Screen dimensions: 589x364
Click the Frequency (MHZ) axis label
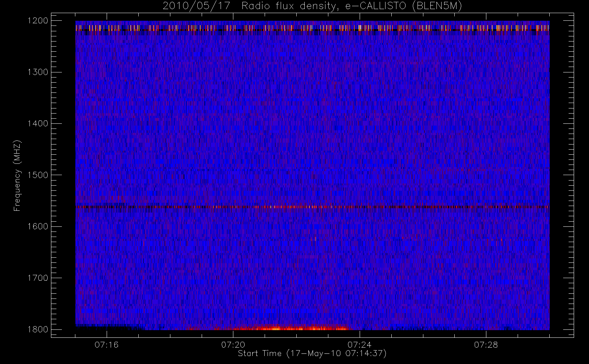tap(17, 175)
